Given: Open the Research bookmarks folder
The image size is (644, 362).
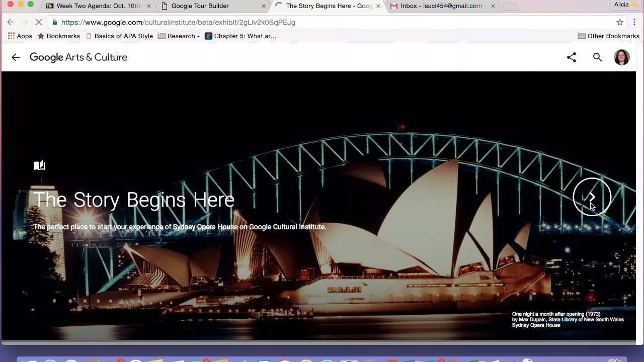Looking at the screenshot, I should coord(179,36).
